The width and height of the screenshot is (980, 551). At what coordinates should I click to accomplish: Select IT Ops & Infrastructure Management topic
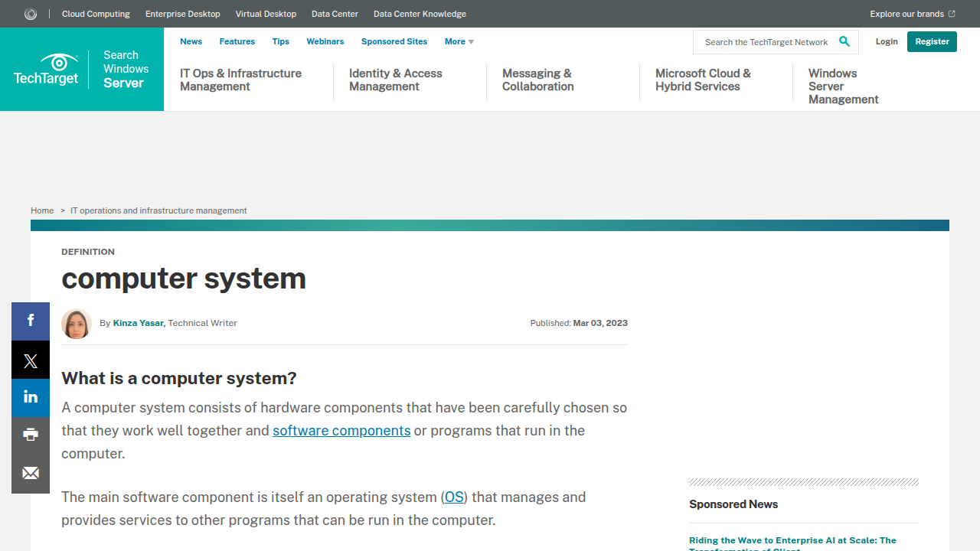[x=240, y=80]
